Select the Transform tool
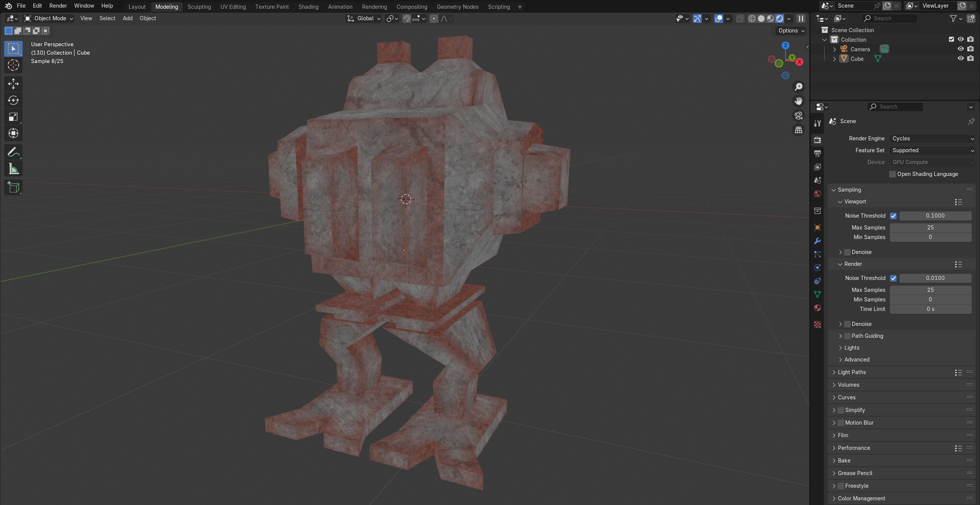 click(13, 133)
